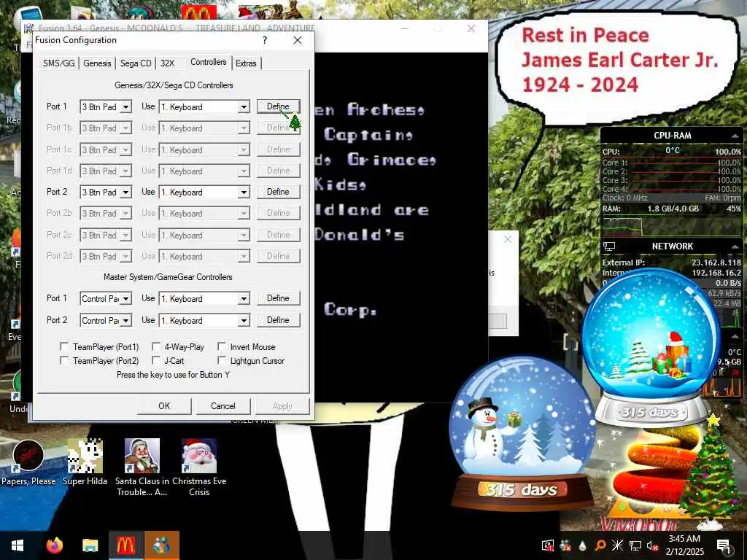The height and width of the screenshot is (560, 747).
Task: Toggle the Invert Mouse checkbox
Action: 222,346
